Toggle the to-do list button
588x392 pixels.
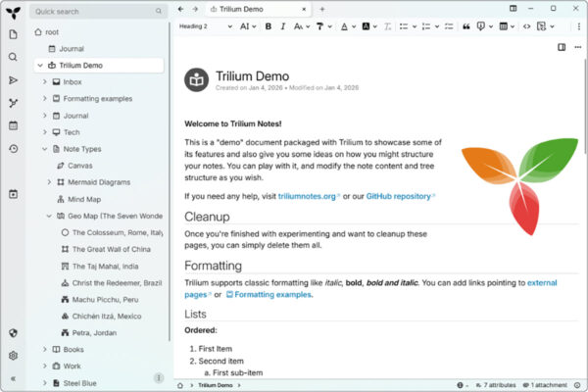tap(449, 26)
